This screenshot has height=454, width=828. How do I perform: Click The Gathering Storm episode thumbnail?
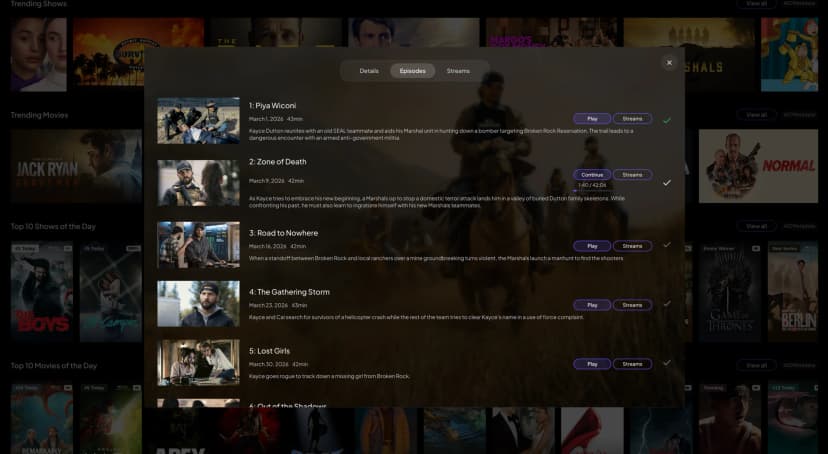(199, 304)
